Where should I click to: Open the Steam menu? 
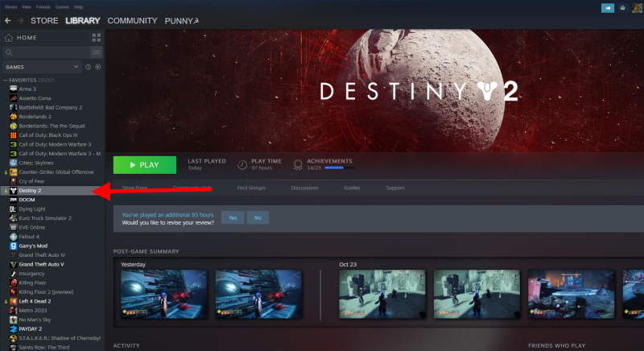(10, 7)
